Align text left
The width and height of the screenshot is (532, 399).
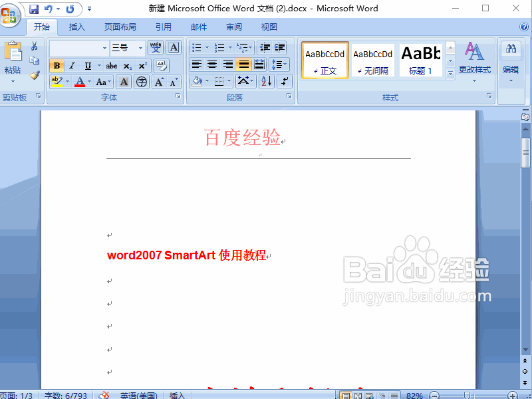pos(197,64)
